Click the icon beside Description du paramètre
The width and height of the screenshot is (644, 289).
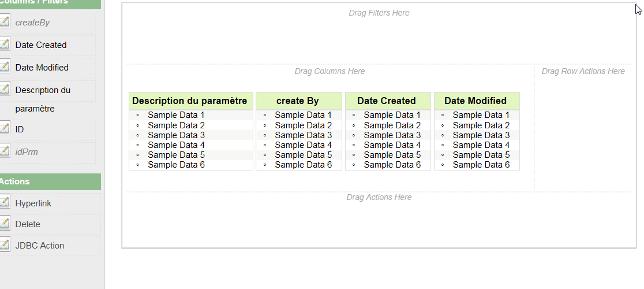(x=5, y=90)
